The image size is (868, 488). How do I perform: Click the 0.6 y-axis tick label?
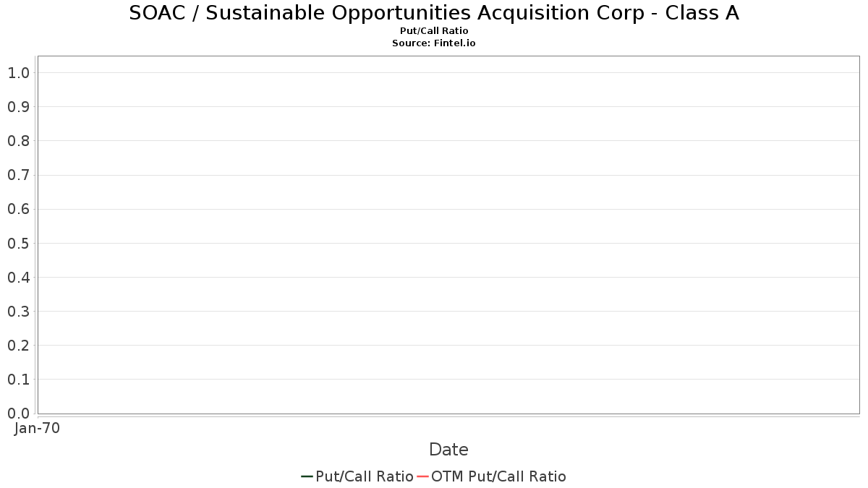(x=18, y=209)
